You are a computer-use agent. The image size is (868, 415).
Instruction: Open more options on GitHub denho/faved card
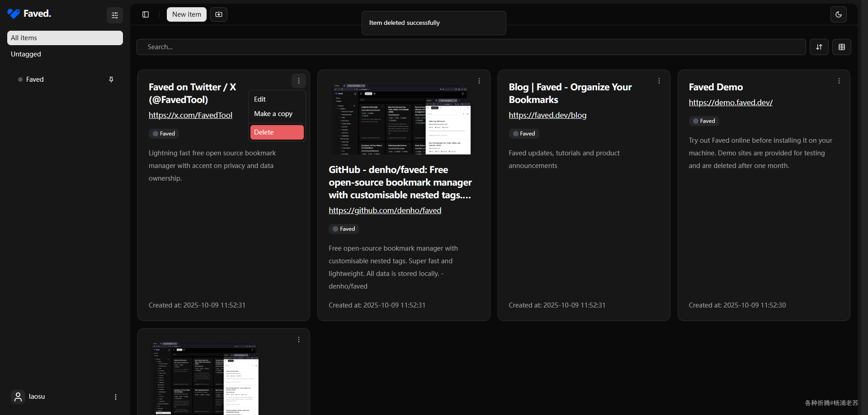pos(479,81)
